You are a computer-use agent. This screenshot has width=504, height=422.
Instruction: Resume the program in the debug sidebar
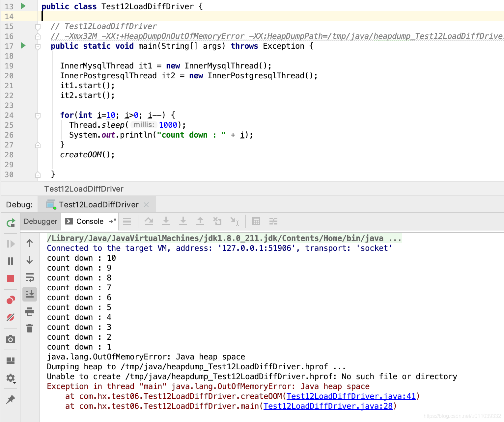coord(11,244)
